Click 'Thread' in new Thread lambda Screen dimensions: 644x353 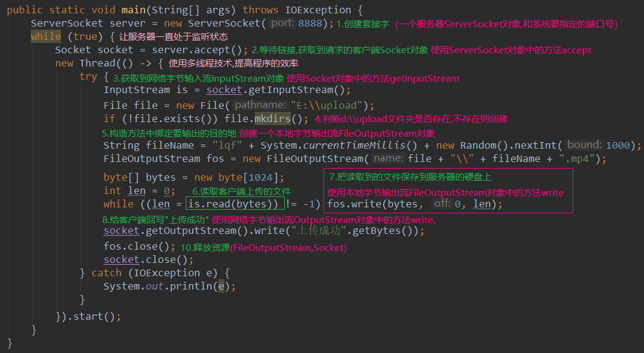coord(97,63)
